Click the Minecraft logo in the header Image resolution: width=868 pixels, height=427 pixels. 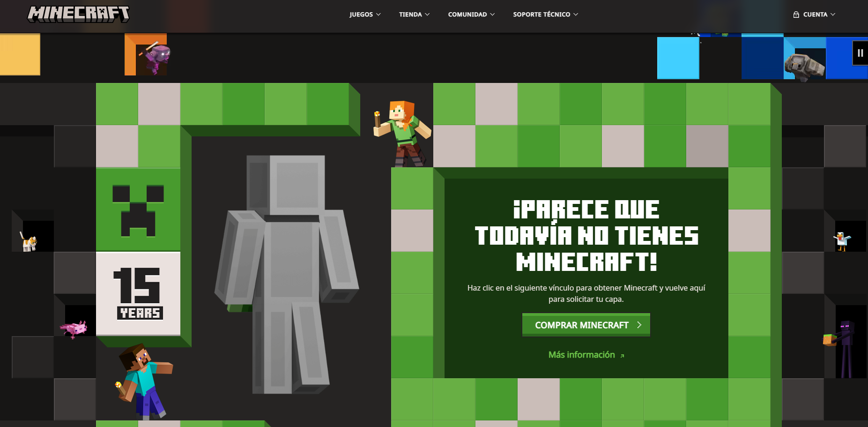tap(78, 14)
